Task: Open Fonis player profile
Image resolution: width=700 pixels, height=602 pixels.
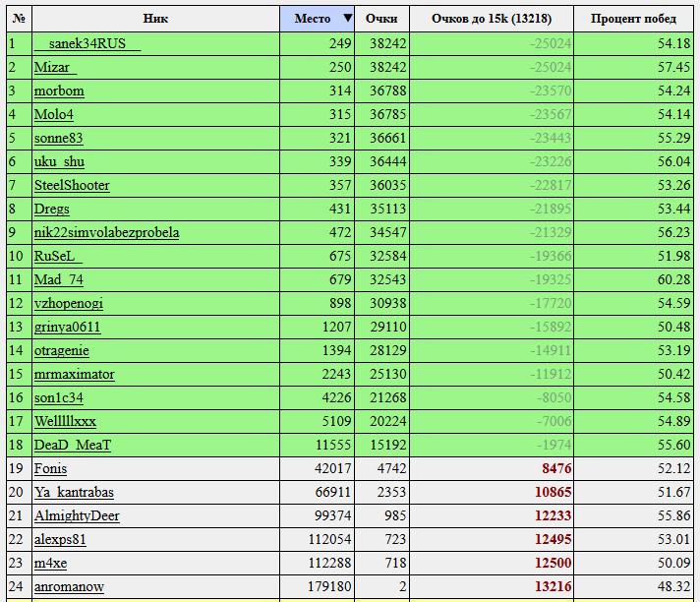Action: (x=50, y=469)
